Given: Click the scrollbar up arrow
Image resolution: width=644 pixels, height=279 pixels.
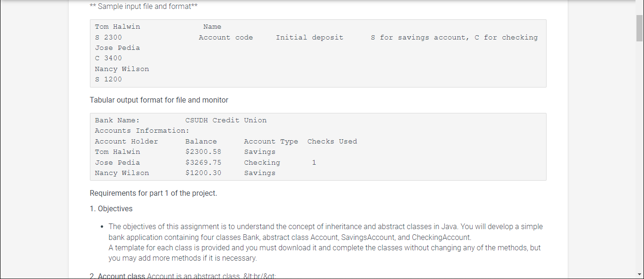Looking at the screenshot, I should click(x=640, y=4).
